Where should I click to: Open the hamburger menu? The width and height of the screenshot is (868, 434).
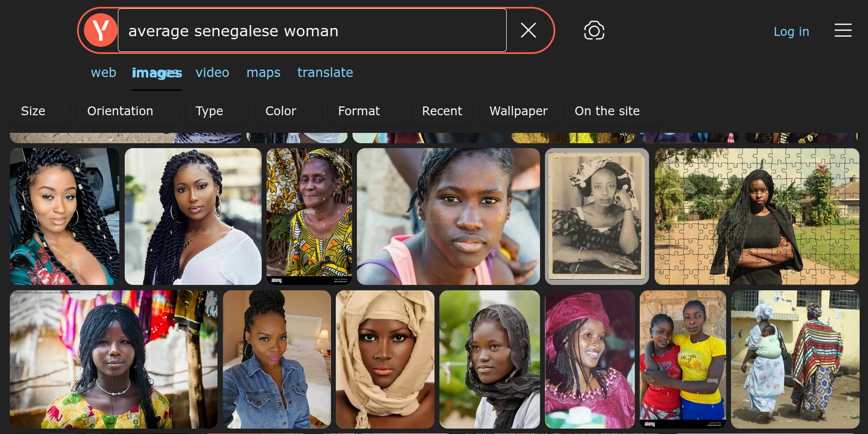coord(843,30)
